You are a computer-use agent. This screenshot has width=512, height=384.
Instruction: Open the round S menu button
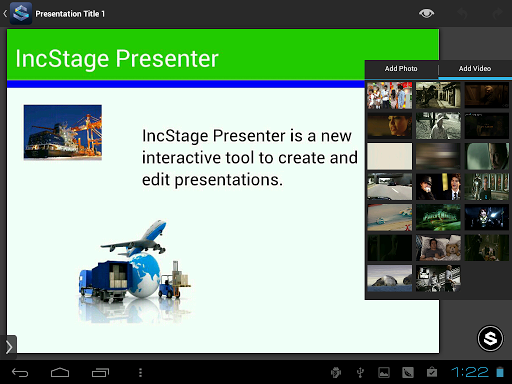pos(490,338)
